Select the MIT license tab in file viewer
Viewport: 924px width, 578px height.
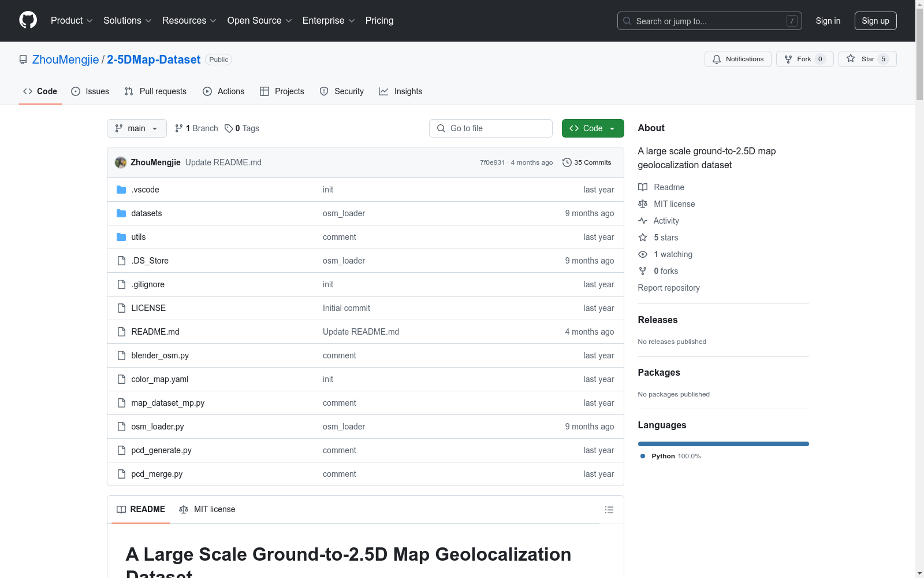pyautogui.click(x=207, y=509)
